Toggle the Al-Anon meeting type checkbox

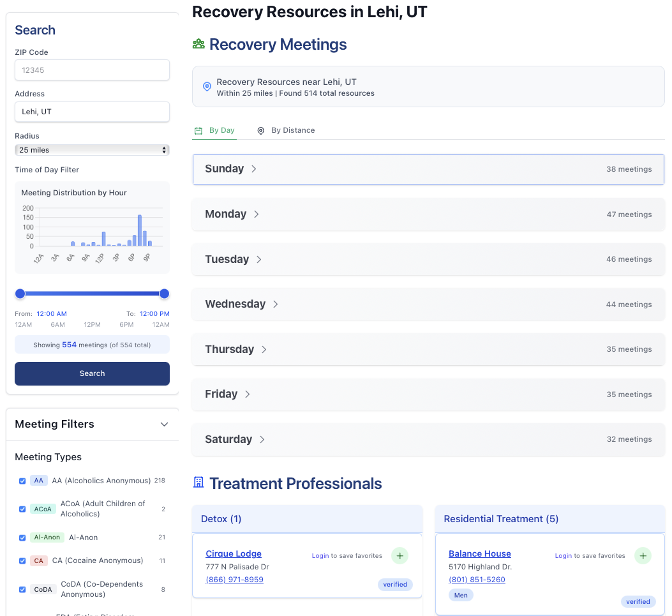click(x=22, y=537)
